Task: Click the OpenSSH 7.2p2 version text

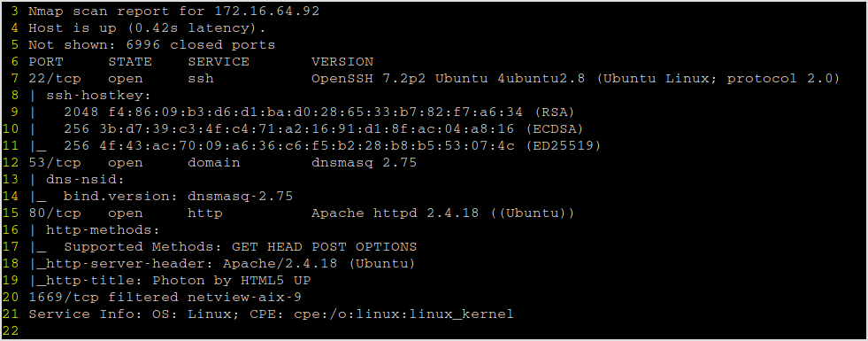Action: (369, 79)
